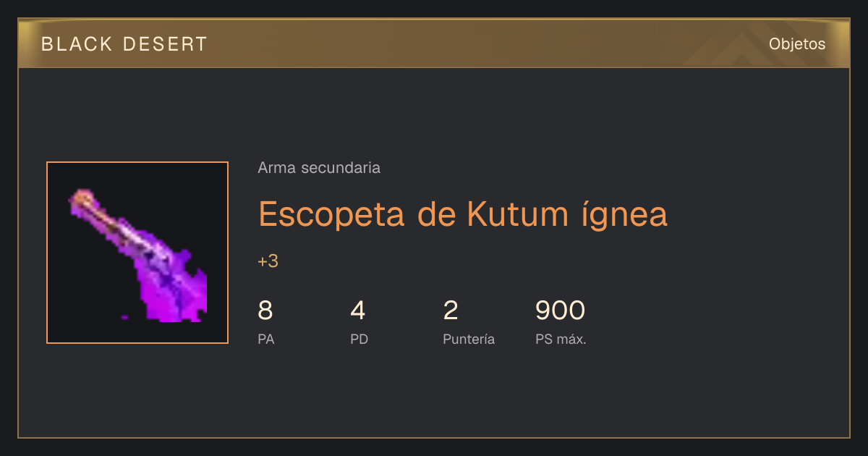Select the Escopeta de Kutum ígnea title
Screen dimensions: 868x456
(463, 214)
